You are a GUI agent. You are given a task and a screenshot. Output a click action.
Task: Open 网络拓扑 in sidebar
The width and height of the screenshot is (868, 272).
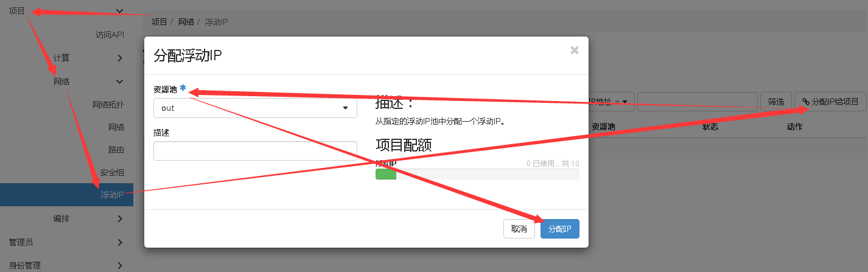tap(108, 104)
